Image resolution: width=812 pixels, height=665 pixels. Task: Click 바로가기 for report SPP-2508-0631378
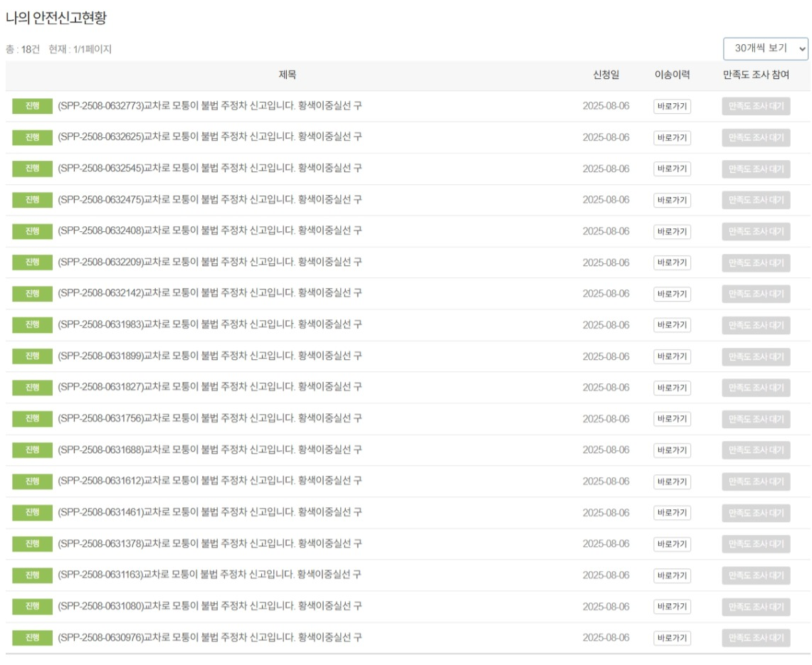(x=672, y=544)
